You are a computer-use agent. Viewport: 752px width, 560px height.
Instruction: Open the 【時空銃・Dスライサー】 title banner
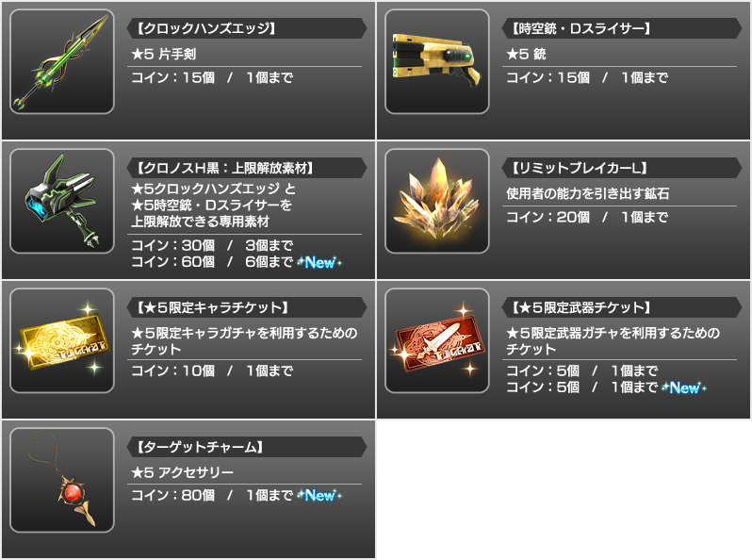pos(622,28)
